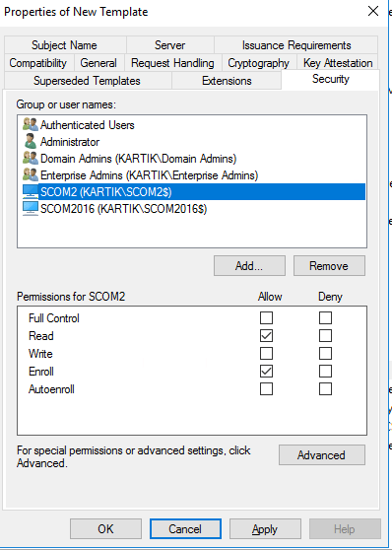Click the Domain Admins group icon

(x=31, y=158)
